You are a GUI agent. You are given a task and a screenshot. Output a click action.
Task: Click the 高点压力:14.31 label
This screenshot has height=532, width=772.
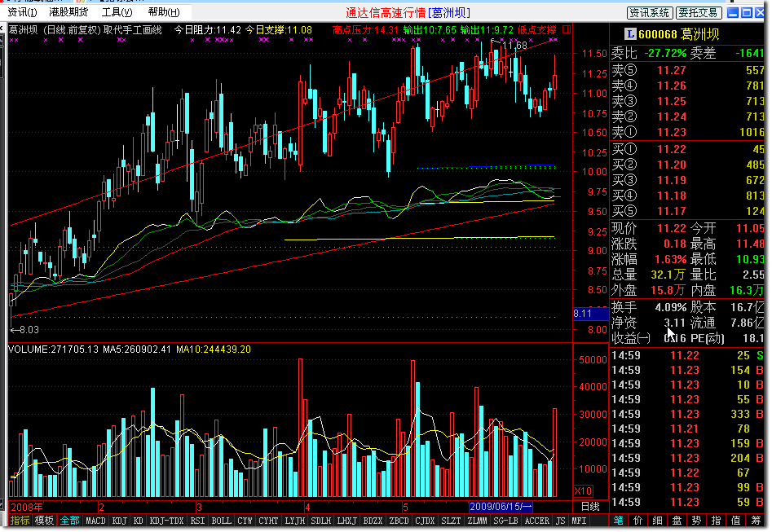coord(366,30)
